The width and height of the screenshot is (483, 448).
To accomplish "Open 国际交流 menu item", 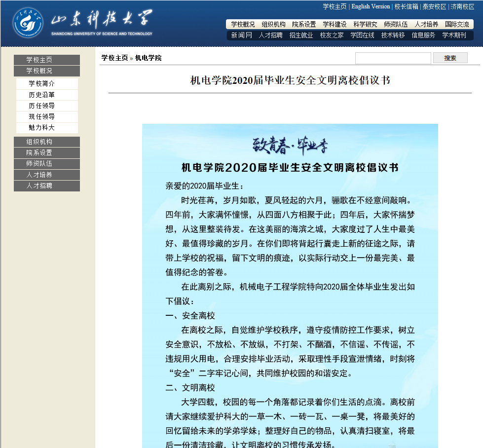I will (x=457, y=24).
